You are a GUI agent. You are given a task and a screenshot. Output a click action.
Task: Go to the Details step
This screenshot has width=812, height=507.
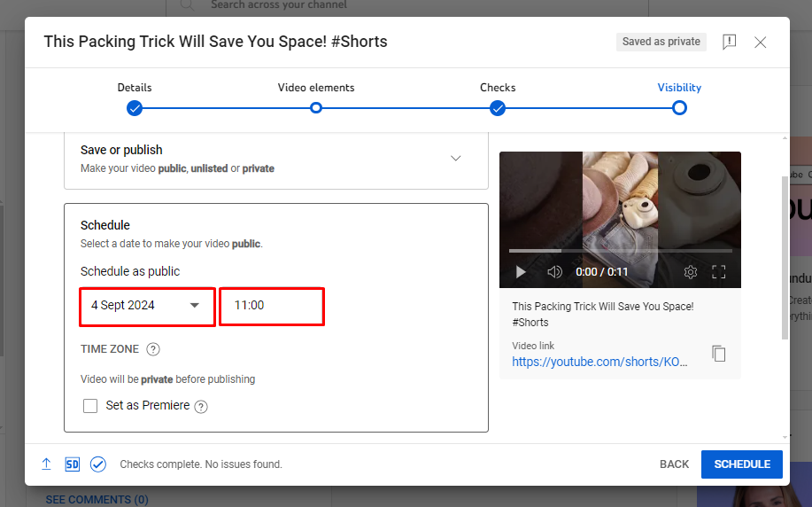click(x=135, y=108)
